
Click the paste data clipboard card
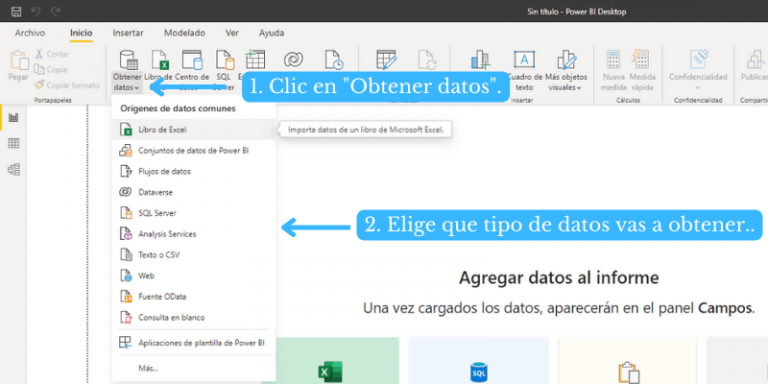coord(627,360)
